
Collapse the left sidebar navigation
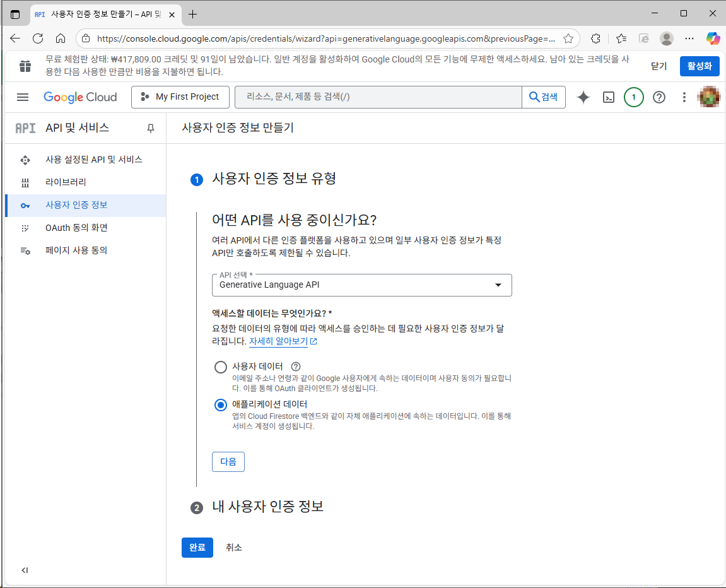[x=25, y=570]
